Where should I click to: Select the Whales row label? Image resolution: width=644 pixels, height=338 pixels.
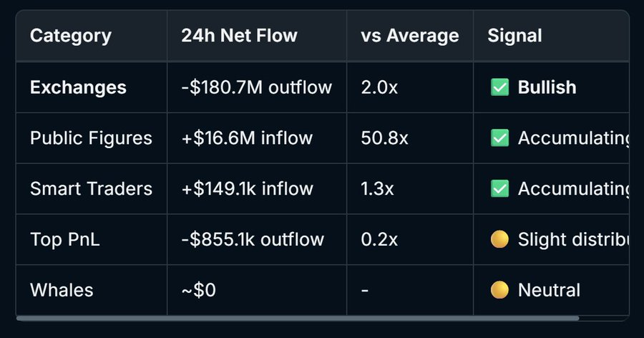click(x=62, y=290)
